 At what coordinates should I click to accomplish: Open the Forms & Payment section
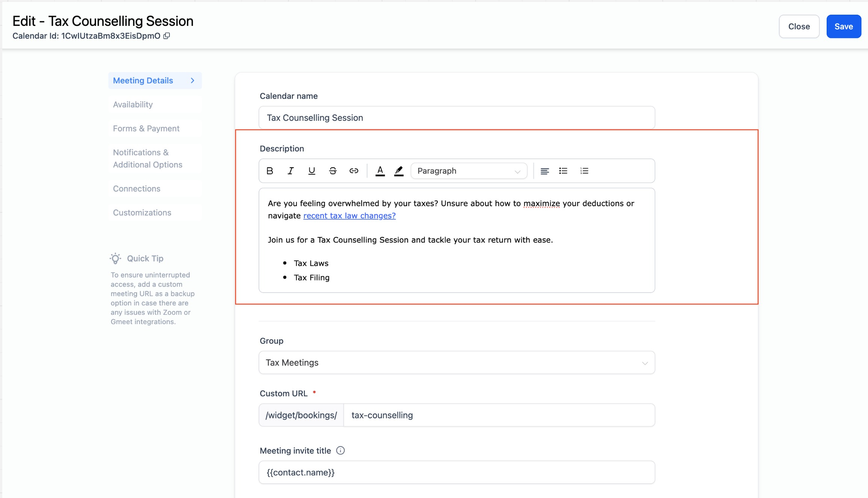click(146, 128)
